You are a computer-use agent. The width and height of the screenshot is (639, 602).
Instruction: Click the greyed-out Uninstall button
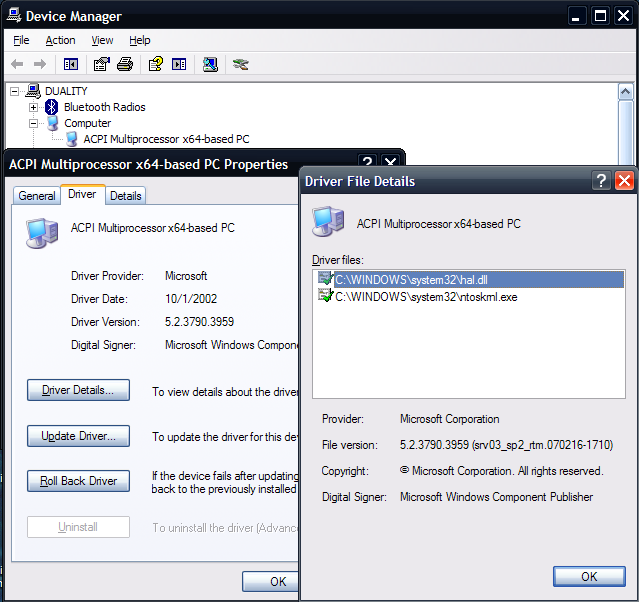point(78,527)
